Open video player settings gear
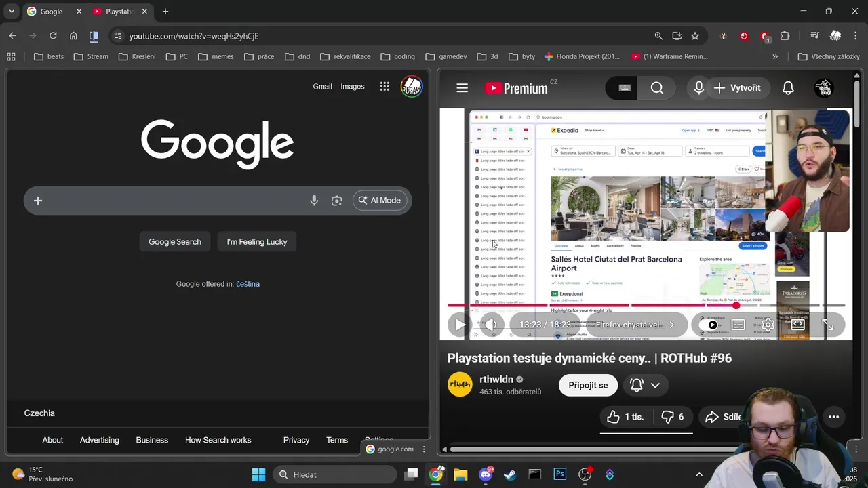Screen dimensions: 868x488 click(x=768, y=325)
